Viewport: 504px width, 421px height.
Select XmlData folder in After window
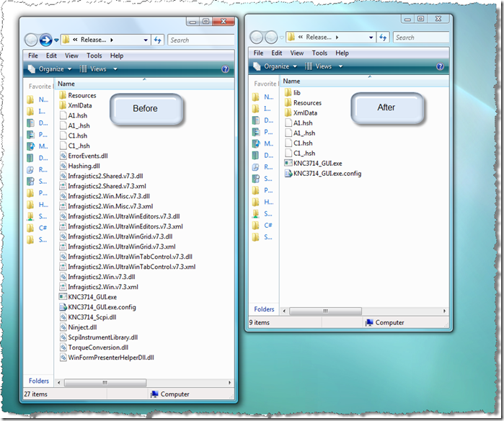[x=301, y=113]
